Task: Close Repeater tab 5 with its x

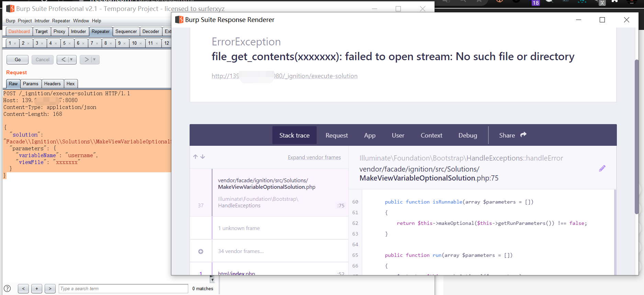Action: [69, 43]
